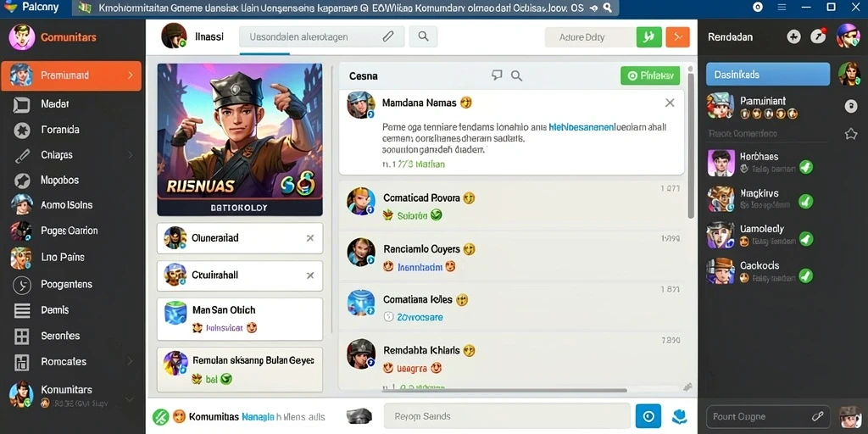Click the Nanagla link in the bottom bar
868x434 pixels.
pyautogui.click(x=258, y=417)
